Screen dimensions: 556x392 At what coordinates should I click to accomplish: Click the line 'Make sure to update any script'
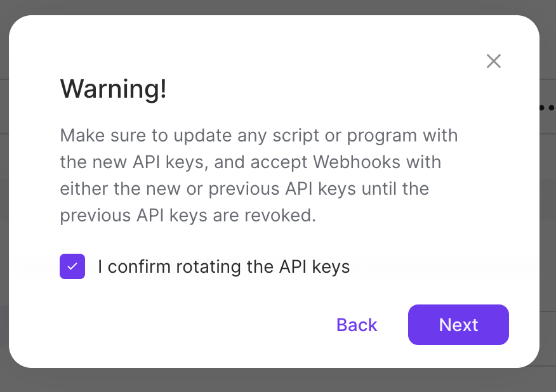pos(258,136)
